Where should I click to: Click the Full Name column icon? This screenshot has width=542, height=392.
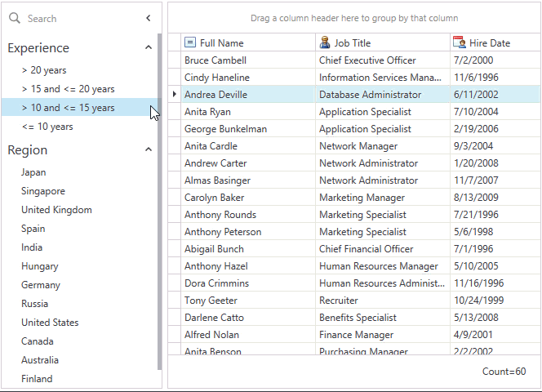coord(190,42)
